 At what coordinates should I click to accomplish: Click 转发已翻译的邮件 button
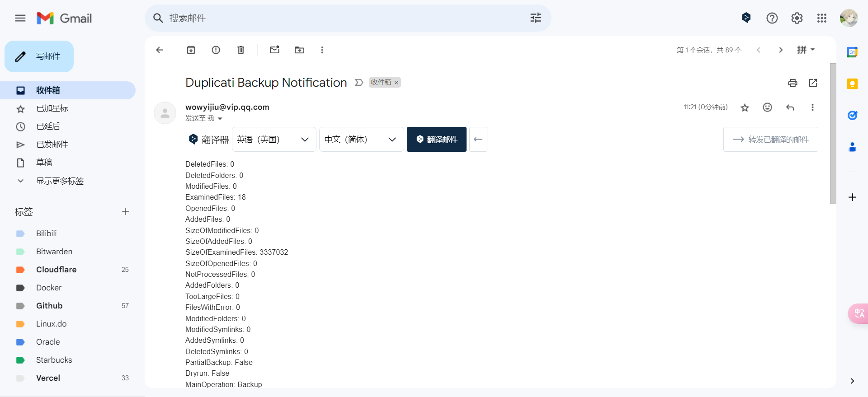pyautogui.click(x=771, y=140)
